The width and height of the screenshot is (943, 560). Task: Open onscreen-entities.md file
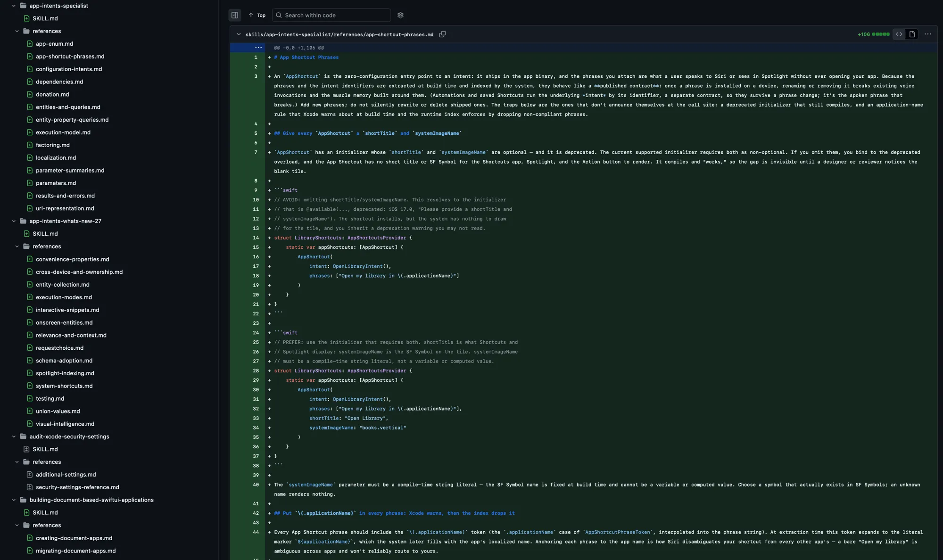(x=64, y=323)
